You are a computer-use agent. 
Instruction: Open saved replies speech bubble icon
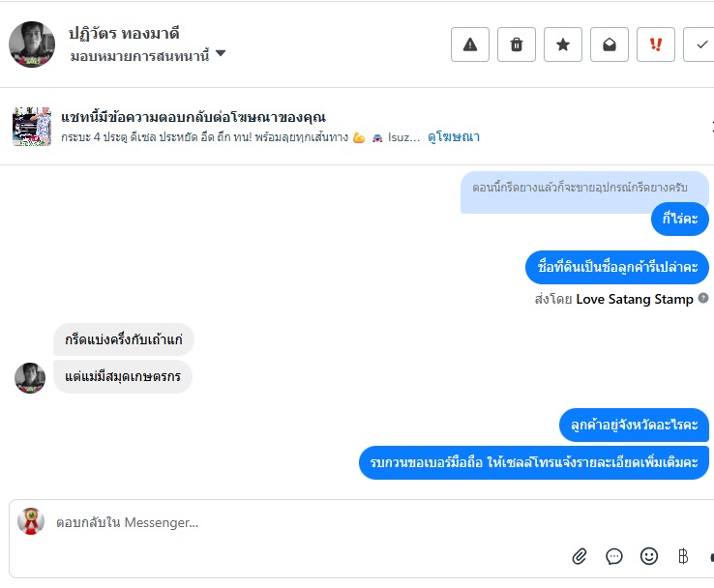point(614,556)
